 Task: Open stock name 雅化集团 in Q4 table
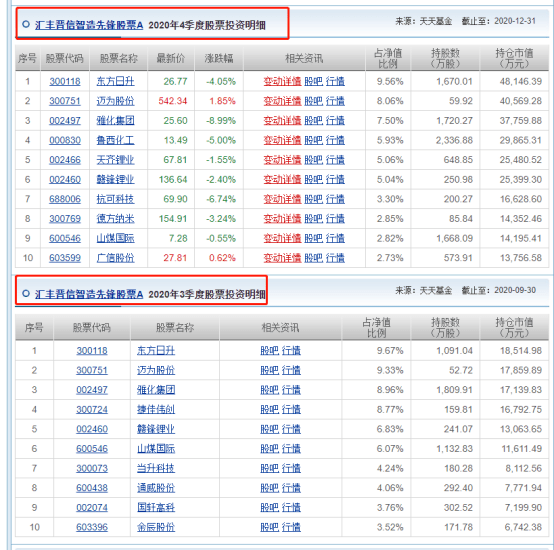tap(116, 121)
